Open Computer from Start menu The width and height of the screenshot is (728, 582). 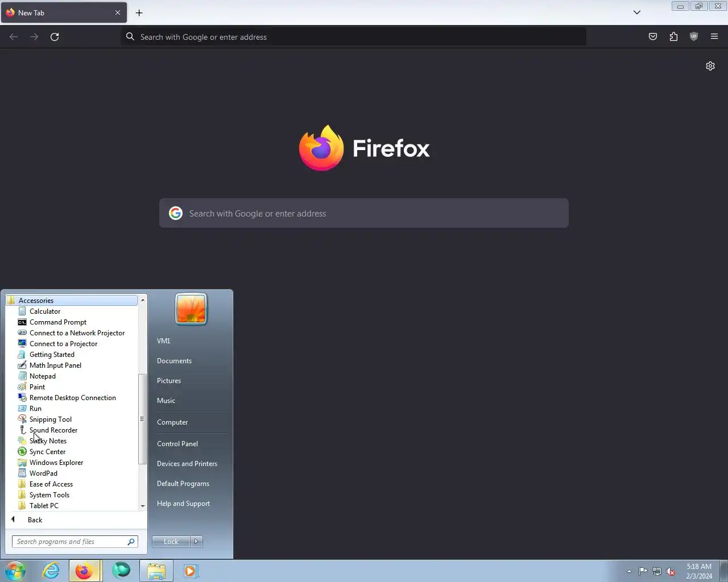click(172, 422)
